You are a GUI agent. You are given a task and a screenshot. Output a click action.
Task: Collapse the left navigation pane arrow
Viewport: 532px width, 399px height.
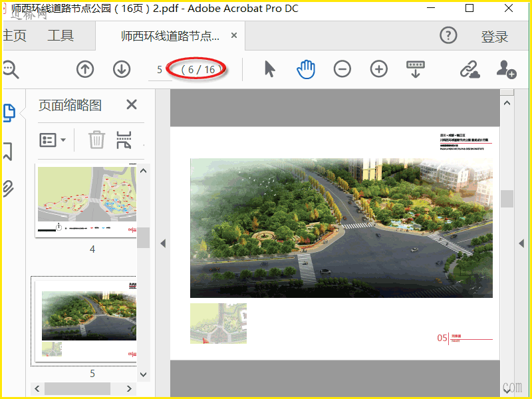[x=163, y=243]
